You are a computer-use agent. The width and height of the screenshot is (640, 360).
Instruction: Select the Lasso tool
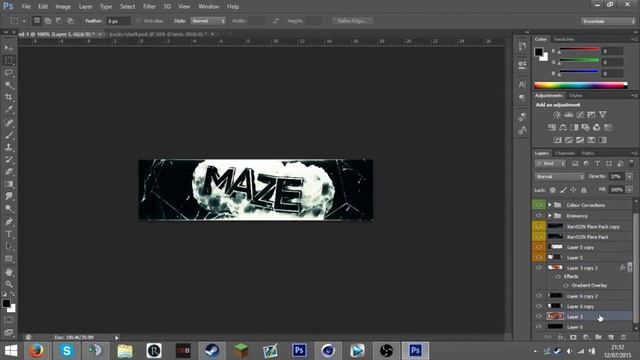9,73
